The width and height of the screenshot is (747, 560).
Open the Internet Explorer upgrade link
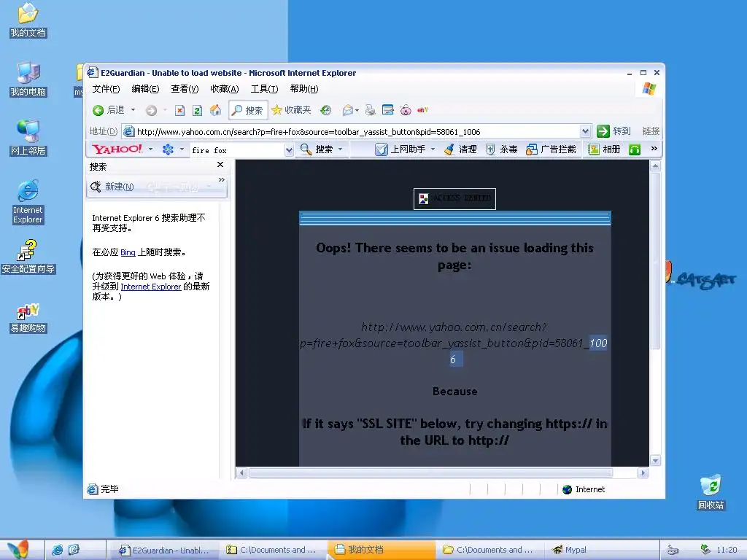coord(150,287)
